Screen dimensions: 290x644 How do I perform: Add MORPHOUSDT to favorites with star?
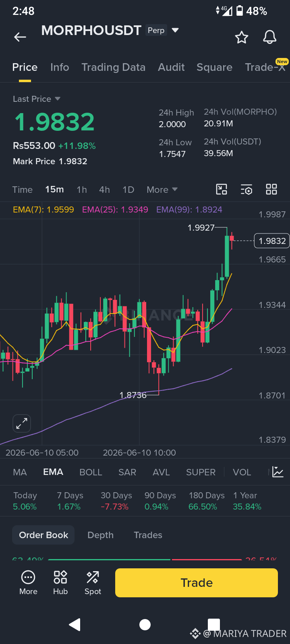242,37
